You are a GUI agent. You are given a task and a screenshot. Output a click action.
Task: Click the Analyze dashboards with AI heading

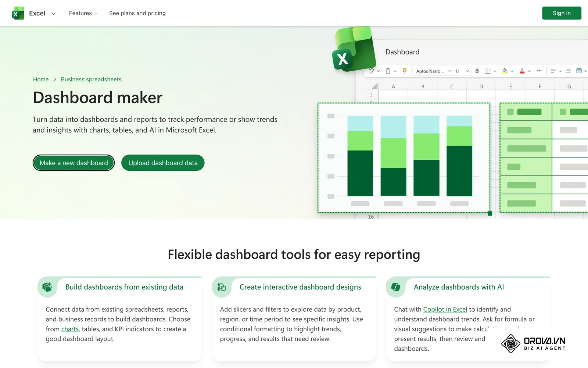point(459,287)
